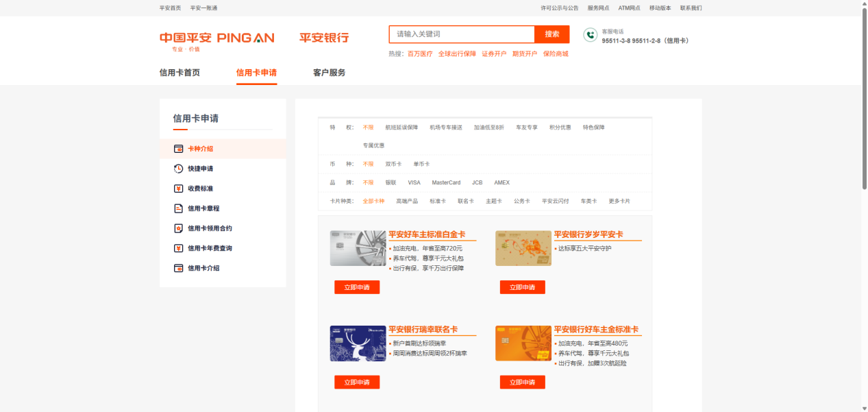868x412 pixels.
Task: Go to 服务网点 in the top bar
Action: [598, 8]
